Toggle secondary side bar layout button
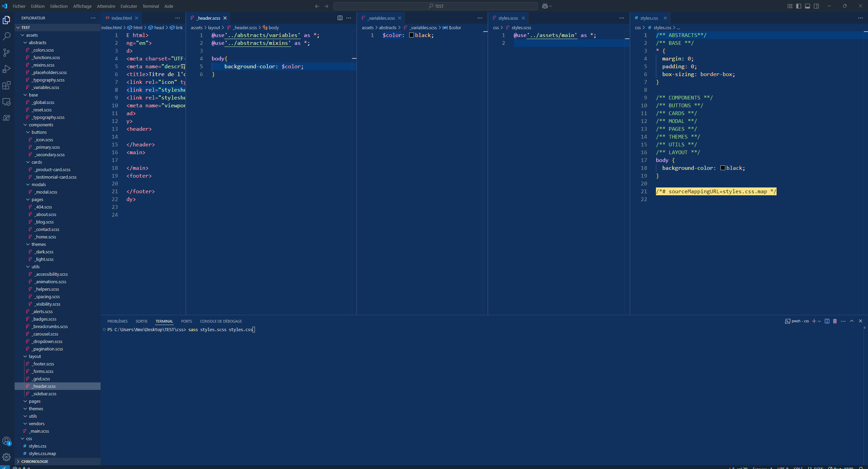This screenshot has width=868, height=469. click(816, 6)
